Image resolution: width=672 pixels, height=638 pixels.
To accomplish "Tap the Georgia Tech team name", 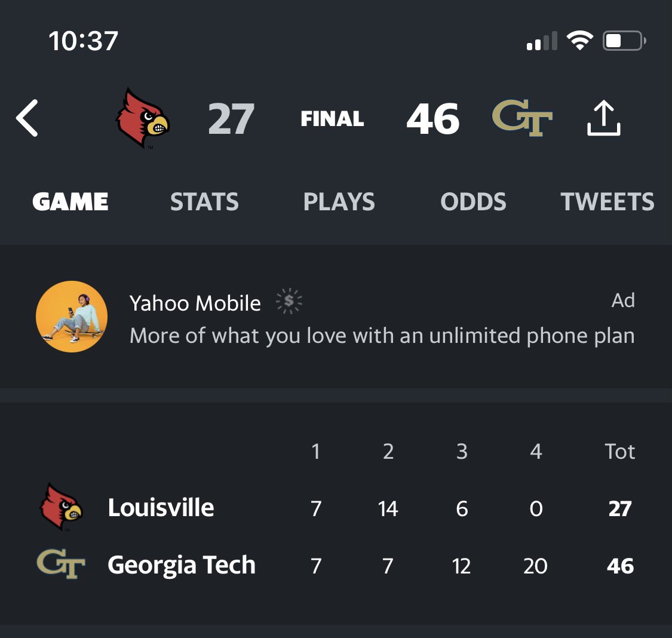I will click(182, 565).
